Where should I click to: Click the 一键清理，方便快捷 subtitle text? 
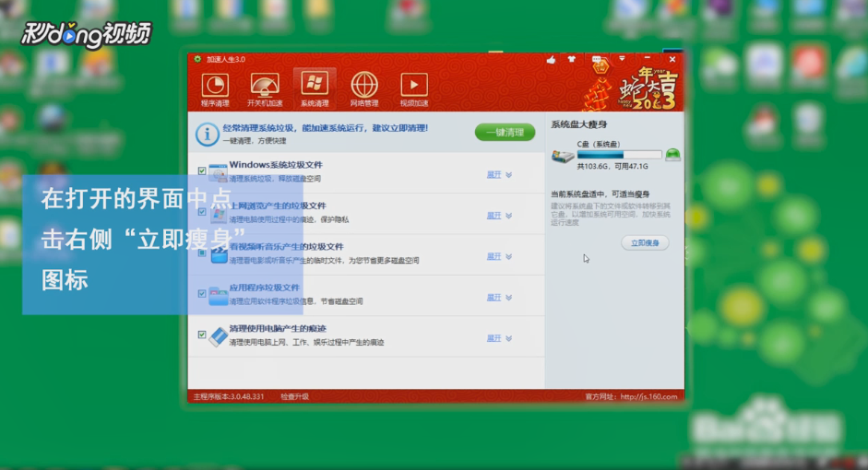click(x=255, y=141)
